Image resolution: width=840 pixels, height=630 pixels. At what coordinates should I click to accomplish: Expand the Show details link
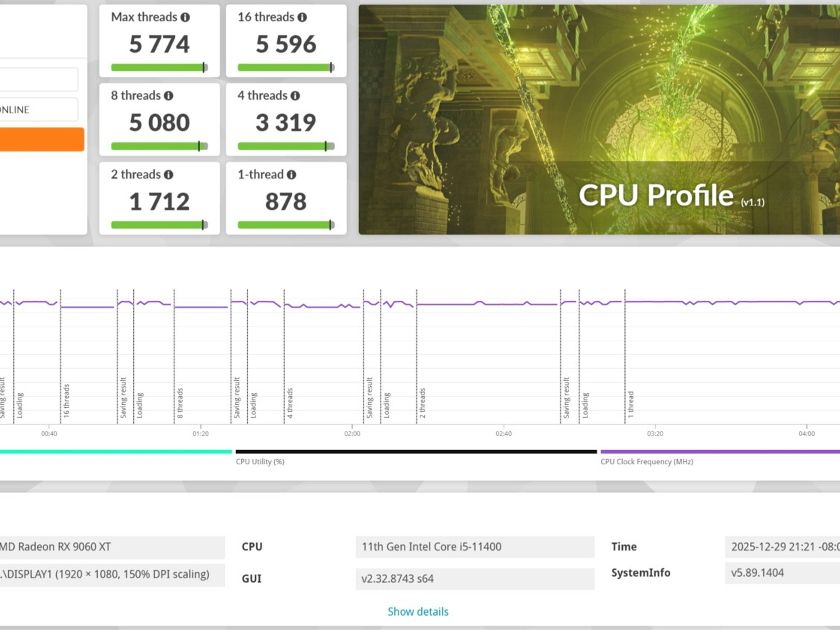click(418, 612)
